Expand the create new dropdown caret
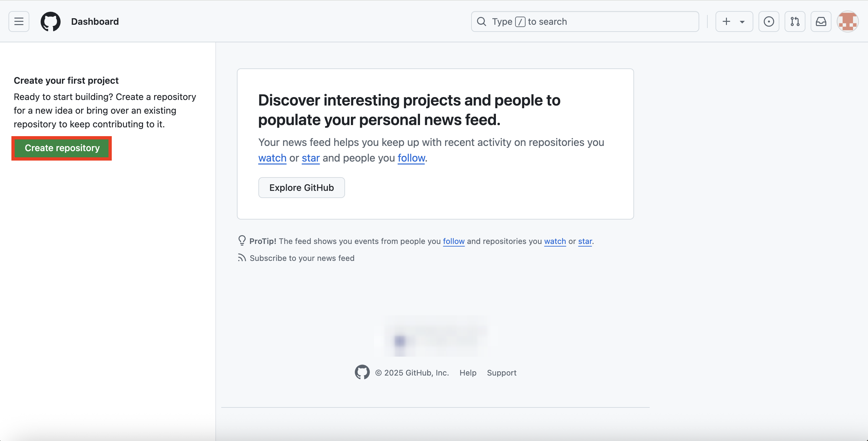This screenshot has height=441, width=868. (742, 21)
